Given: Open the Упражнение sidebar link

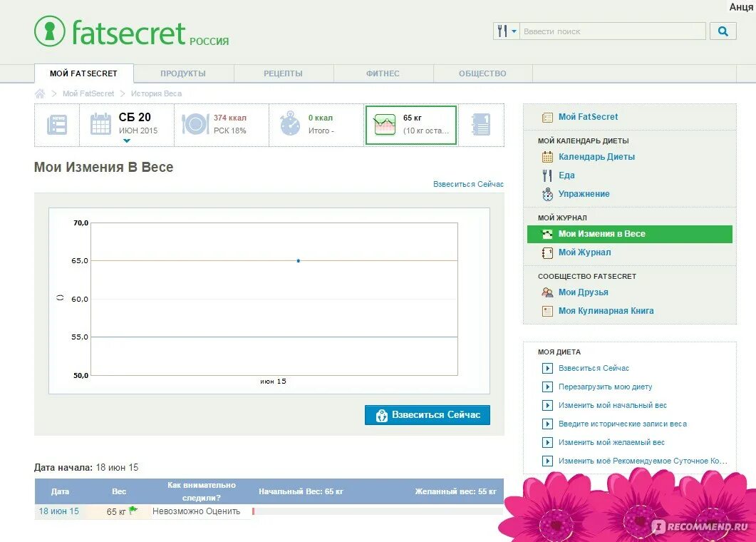Looking at the screenshot, I should click(x=584, y=194).
